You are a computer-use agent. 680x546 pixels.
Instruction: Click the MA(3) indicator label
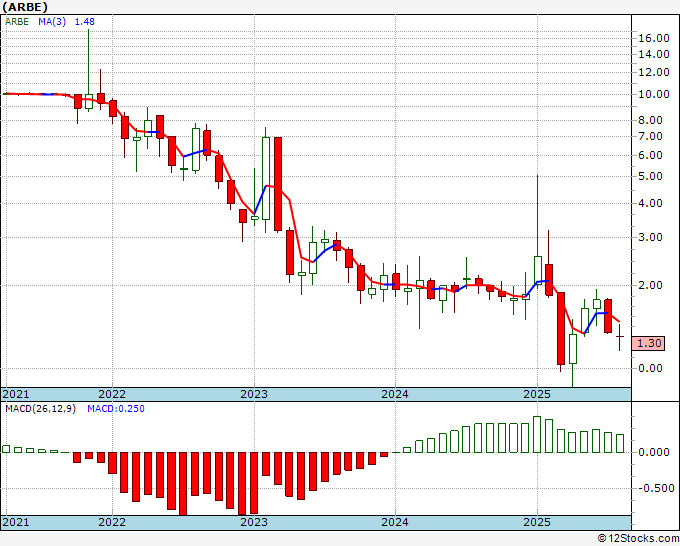coord(52,22)
